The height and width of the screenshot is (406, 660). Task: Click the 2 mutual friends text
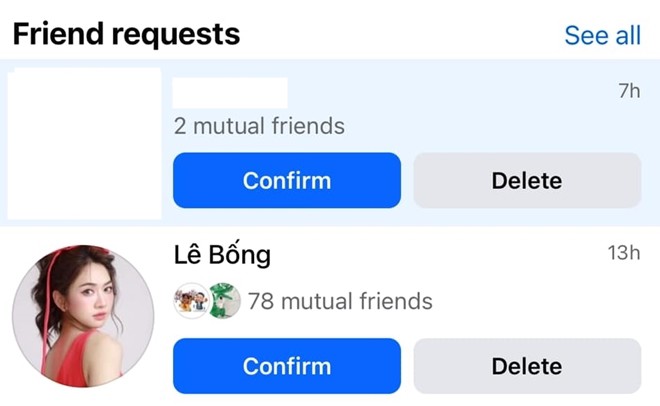[x=259, y=126]
